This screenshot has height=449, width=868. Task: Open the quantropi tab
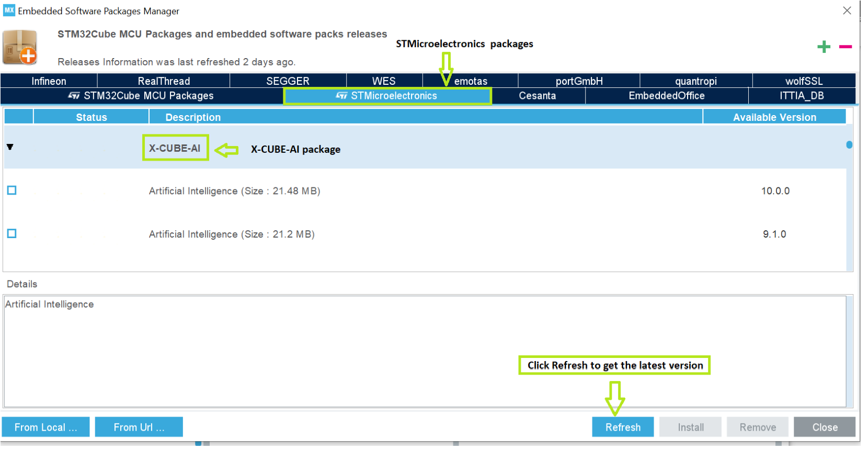coord(695,81)
